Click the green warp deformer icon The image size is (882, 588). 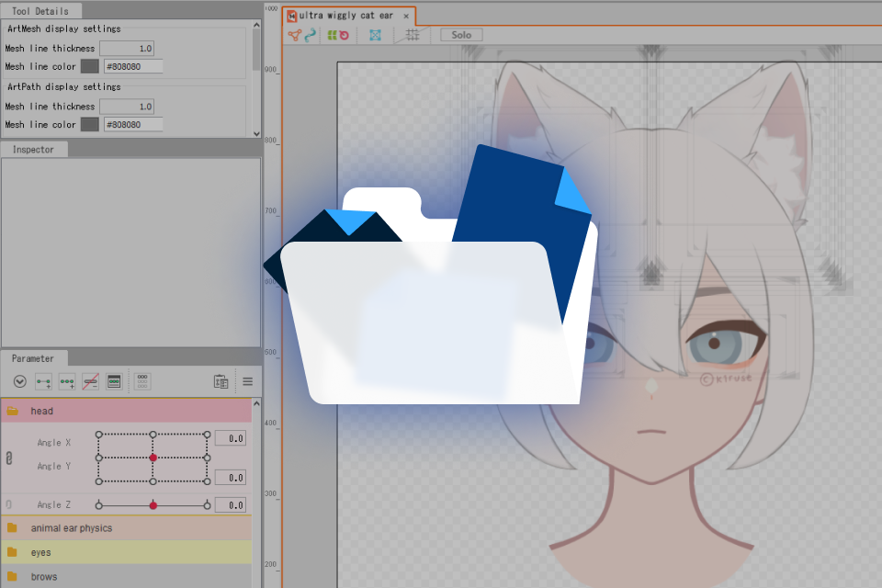[332, 36]
